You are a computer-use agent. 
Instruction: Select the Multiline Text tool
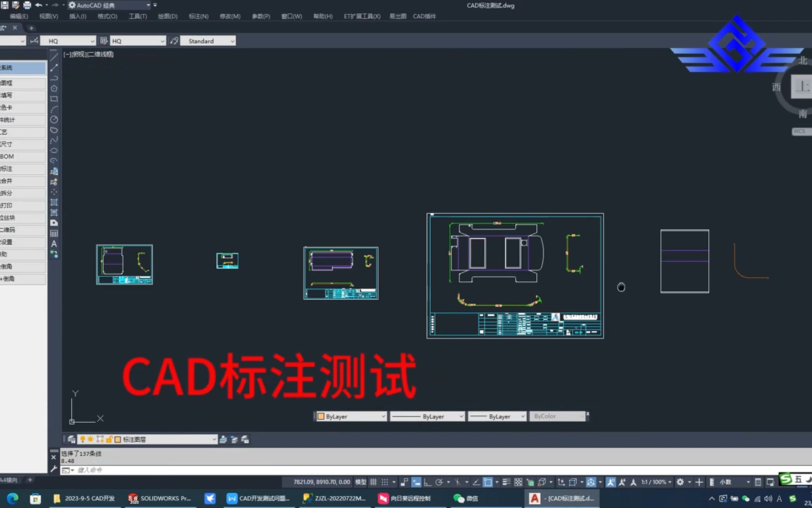[54, 244]
